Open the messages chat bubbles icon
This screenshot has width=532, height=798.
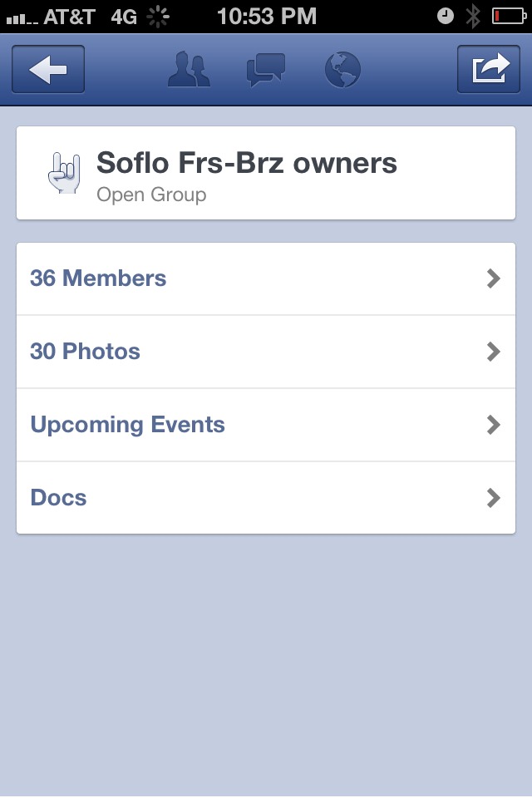pos(266,70)
